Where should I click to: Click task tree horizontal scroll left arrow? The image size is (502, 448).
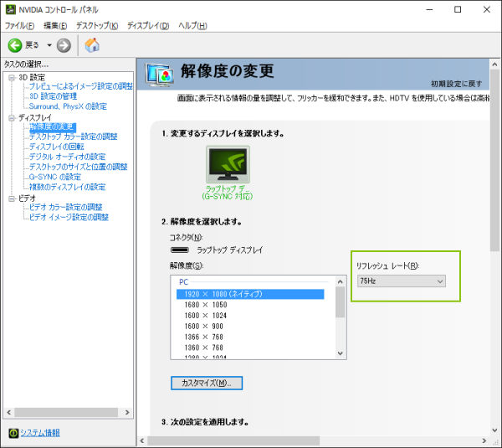(8, 413)
